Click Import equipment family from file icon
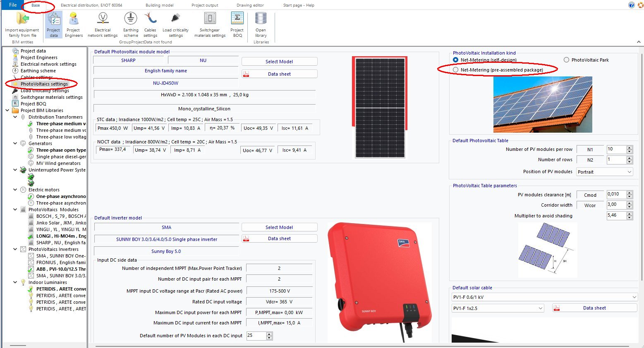Viewport: 644px width, 348px height. 22,20
